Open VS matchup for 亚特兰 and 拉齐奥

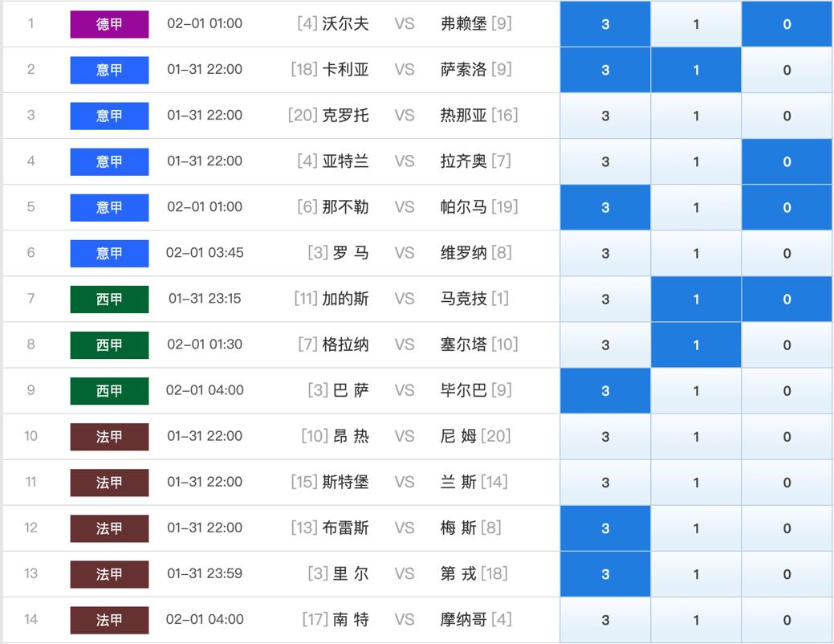coord(405,161)
